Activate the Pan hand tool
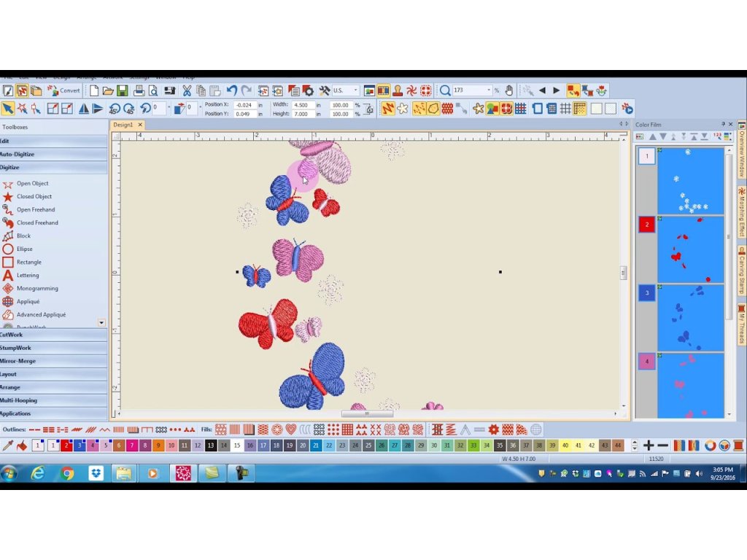Screen dimensions: 747x560 508,90
